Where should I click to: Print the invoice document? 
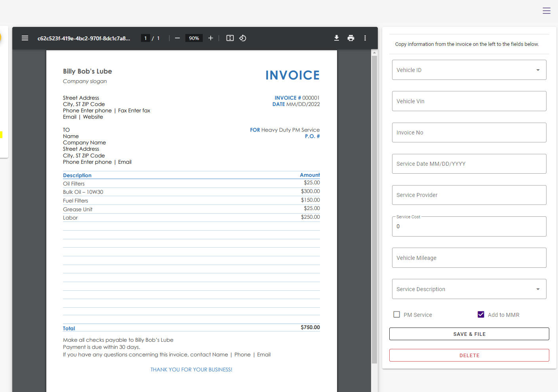(x=351, y=38)
